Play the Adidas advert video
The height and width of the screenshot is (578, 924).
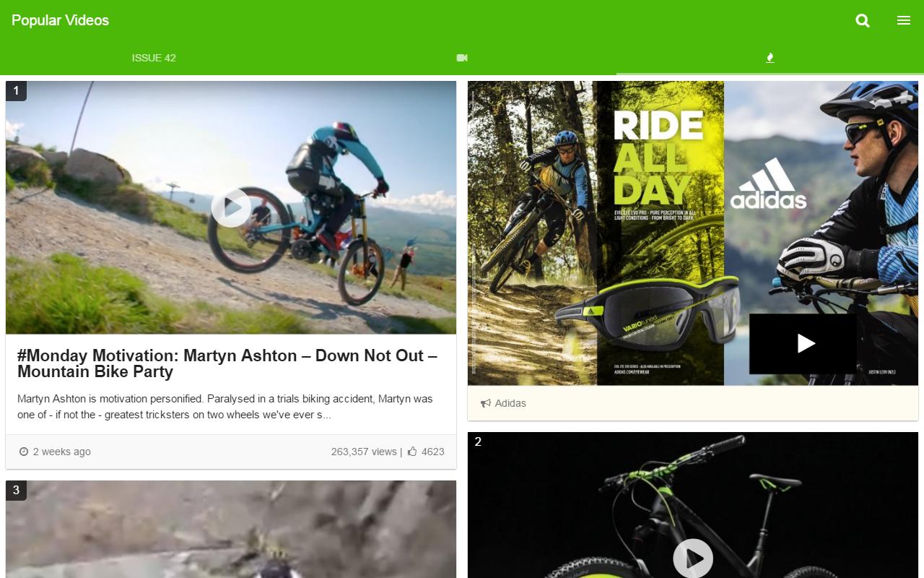click(803, 343)
